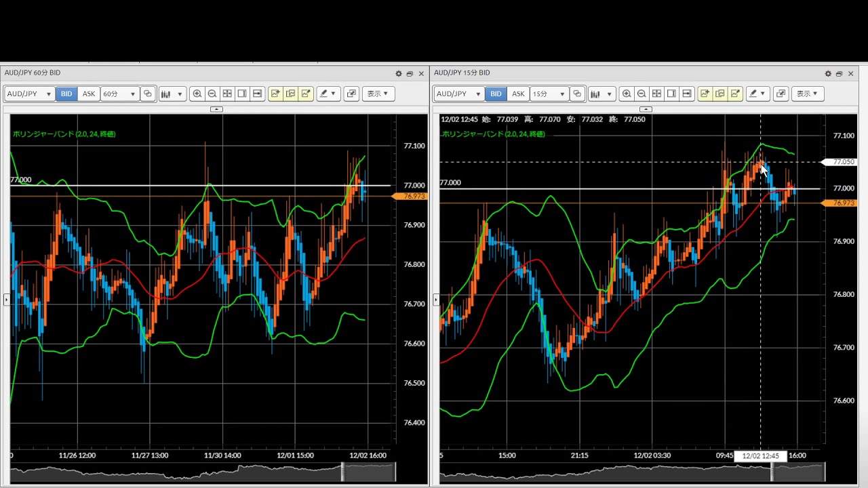
Task: Open AUD/JPY pair dropdown in 60分 chart
Action: [x=29, y=94]
